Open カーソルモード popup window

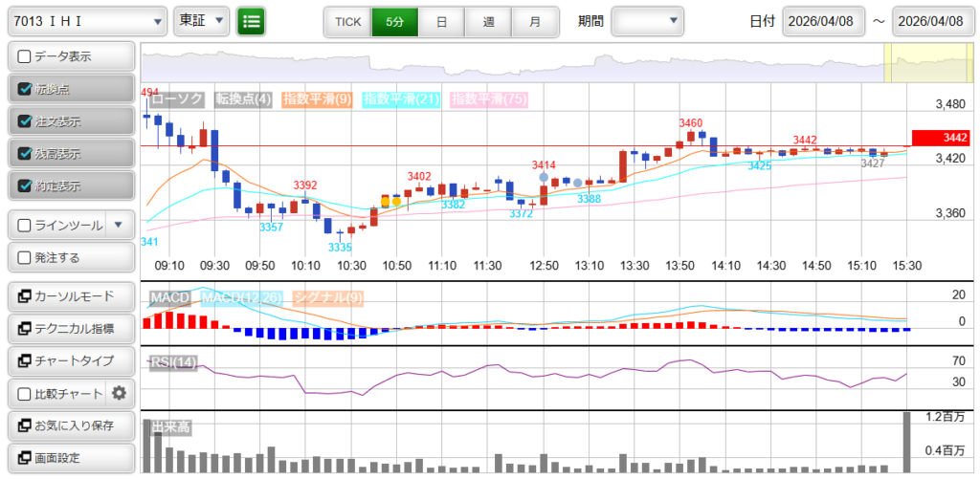(71, 296)
